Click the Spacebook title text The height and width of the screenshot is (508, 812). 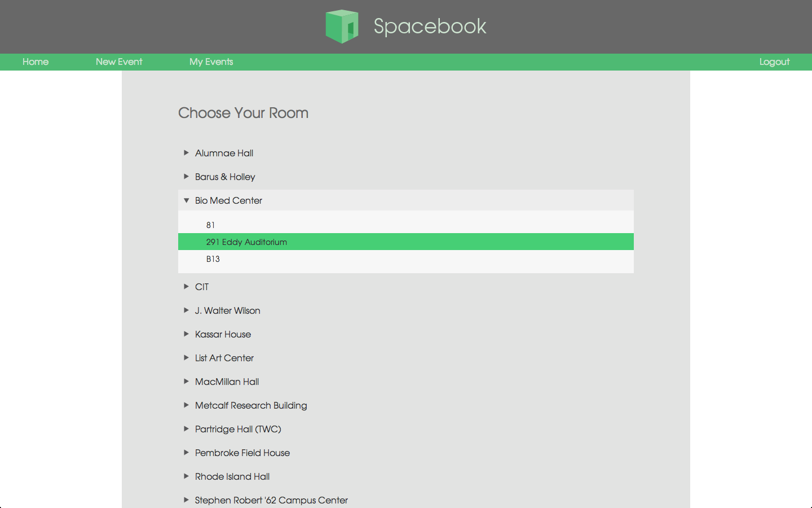coord(430,27)
